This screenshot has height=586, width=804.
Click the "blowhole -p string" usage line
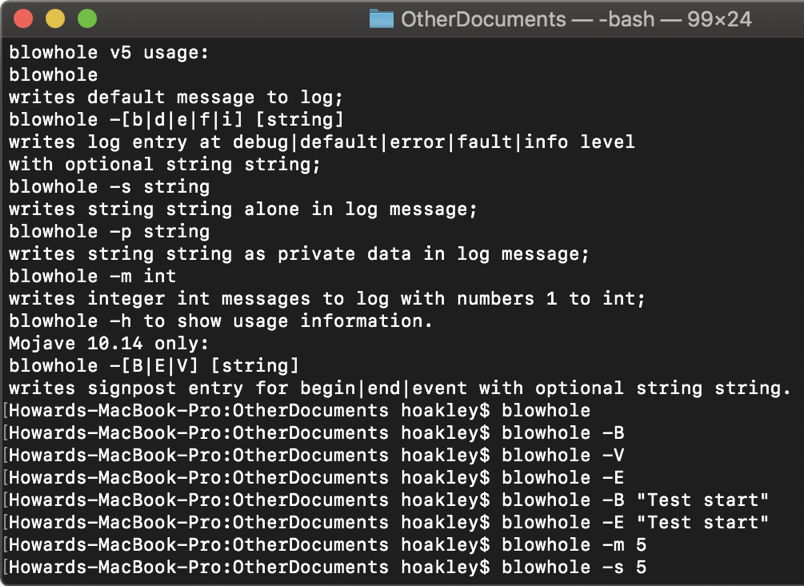[x=110, y=231]
